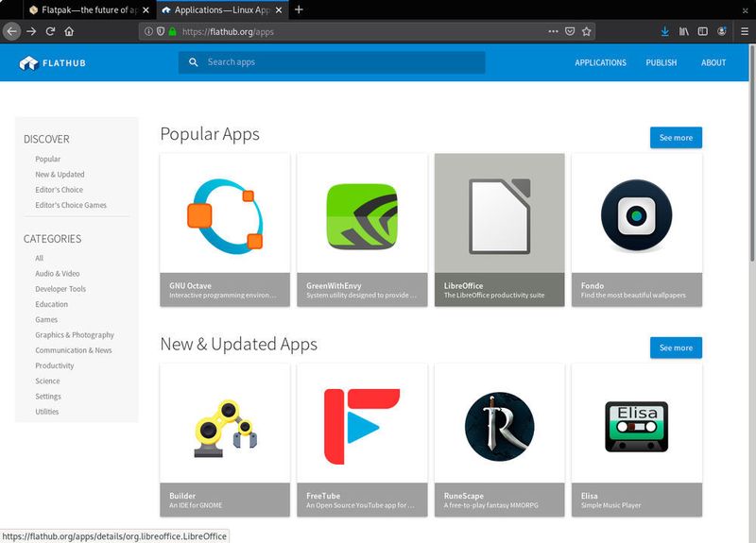The width and height of the screenshot is (756, 543).
Task: Select the Productivity category
Action: (55, 365)
